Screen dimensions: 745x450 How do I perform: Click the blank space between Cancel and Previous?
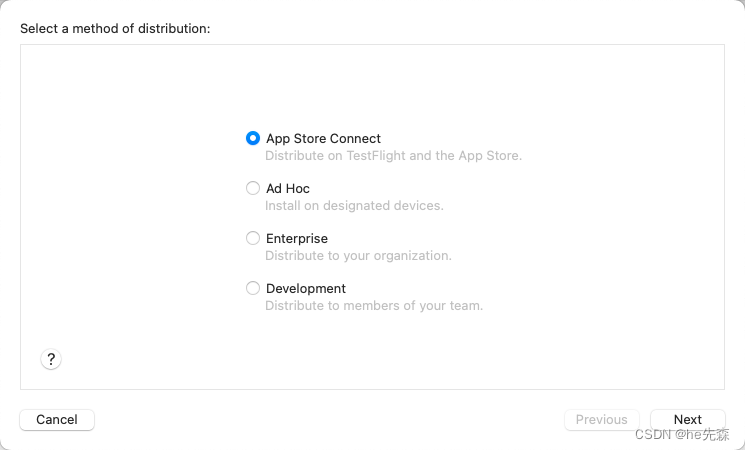tap(330, 420)
